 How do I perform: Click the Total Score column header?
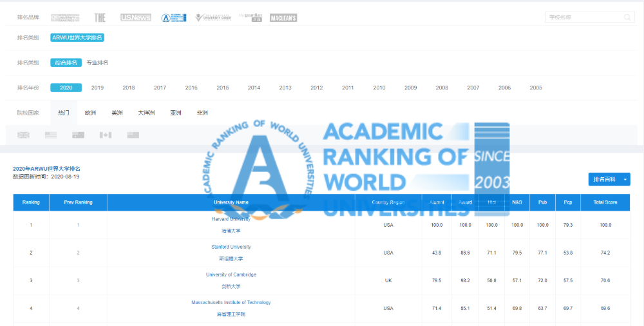(605, 202)
